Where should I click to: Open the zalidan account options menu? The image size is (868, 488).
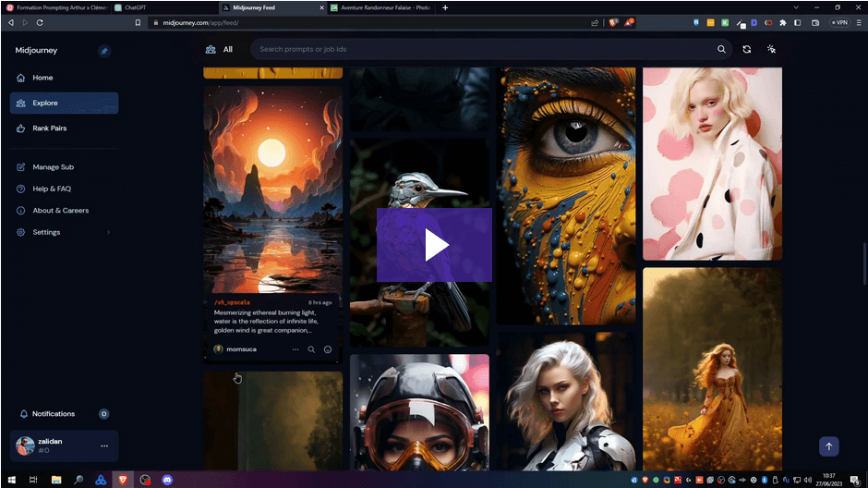104,446
